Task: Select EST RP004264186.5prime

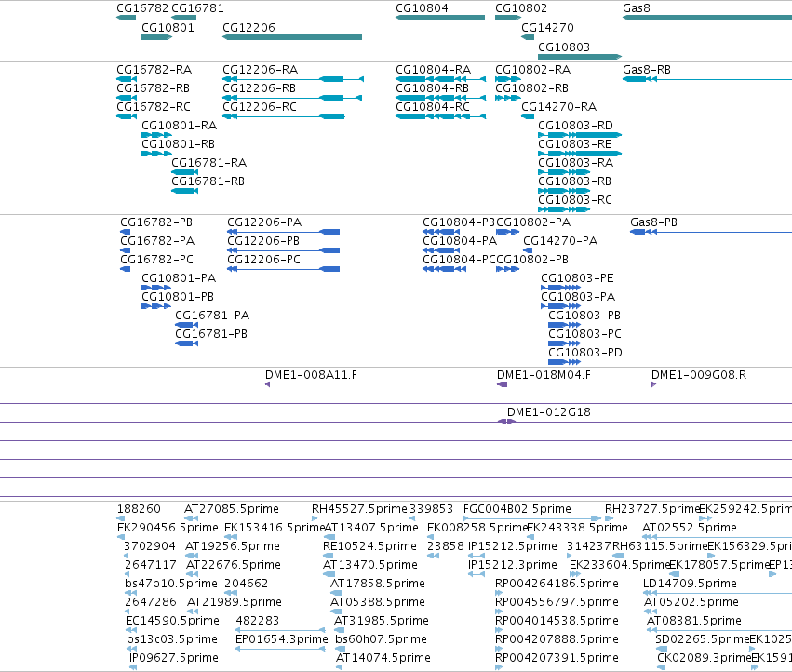Action: coord(557,583)
